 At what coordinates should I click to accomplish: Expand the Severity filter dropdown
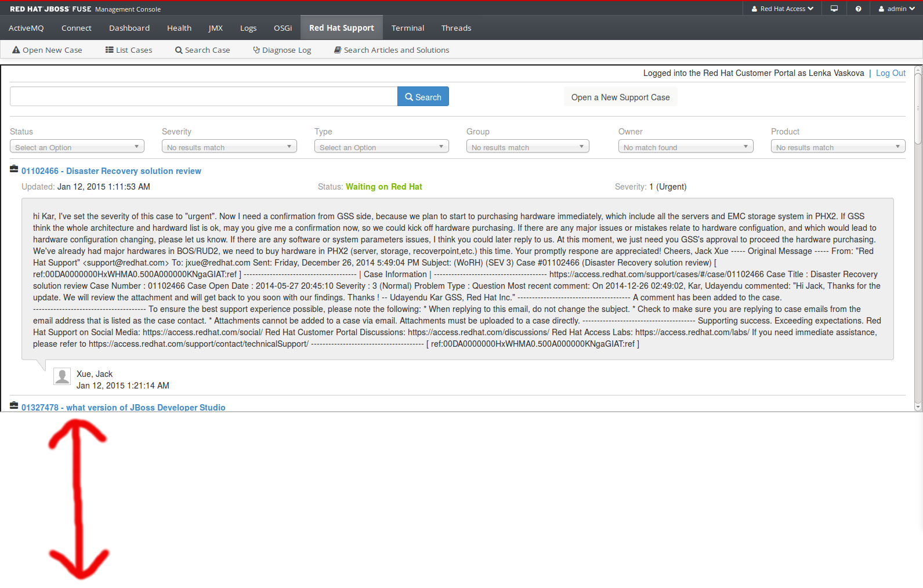tap(229, 147)
